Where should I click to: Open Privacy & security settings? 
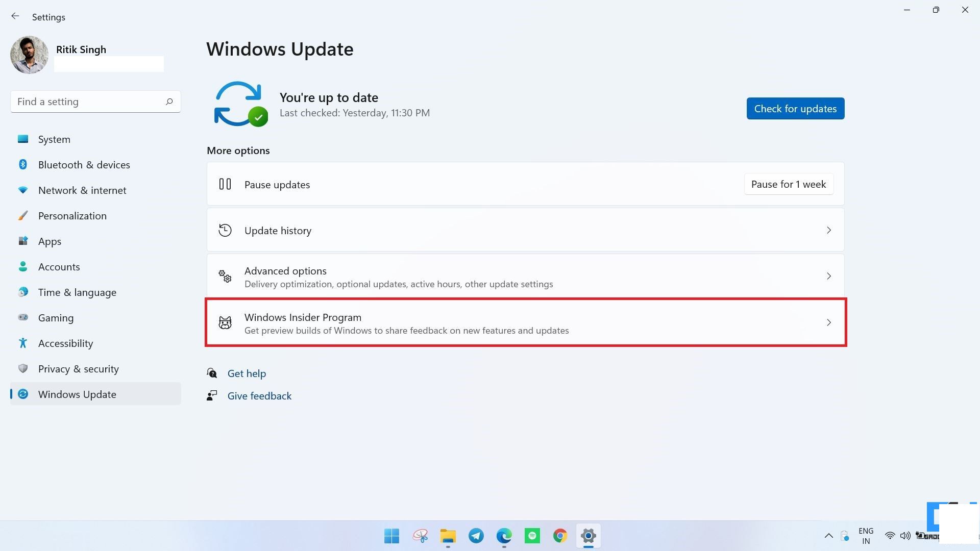click(78, 369)
